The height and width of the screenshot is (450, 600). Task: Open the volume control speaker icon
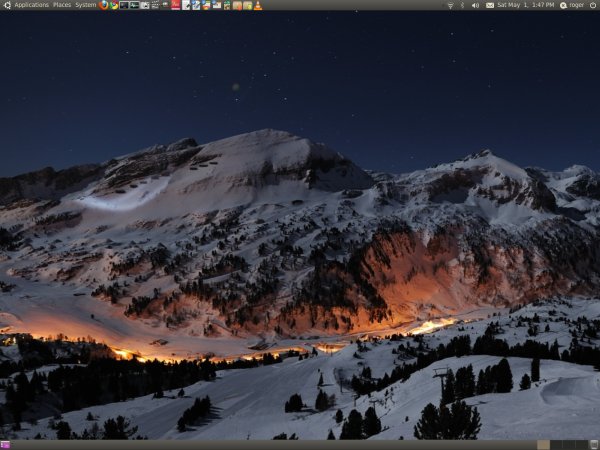(475, 5)
